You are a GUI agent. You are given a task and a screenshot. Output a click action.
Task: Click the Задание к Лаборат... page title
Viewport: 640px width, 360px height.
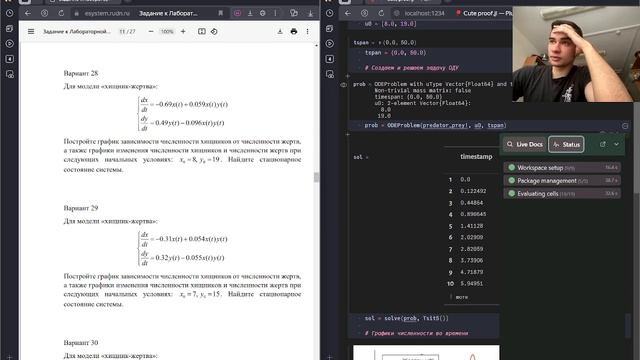click(168, 13)
